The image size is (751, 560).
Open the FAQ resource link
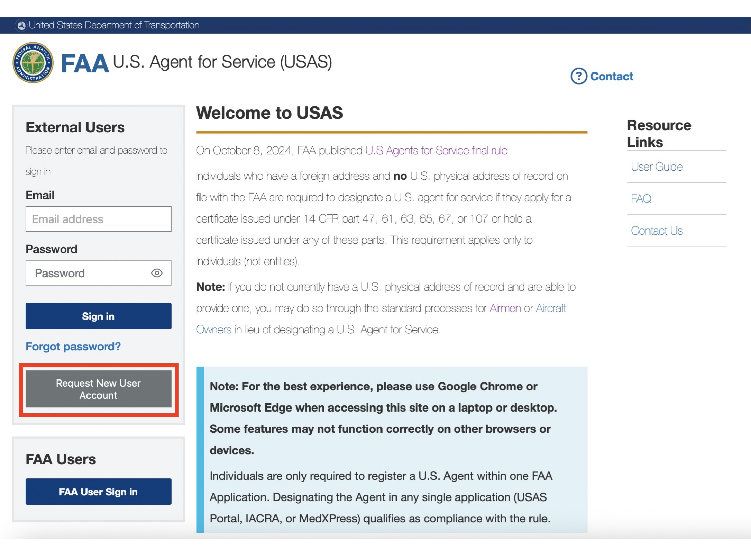pos(641,198)
